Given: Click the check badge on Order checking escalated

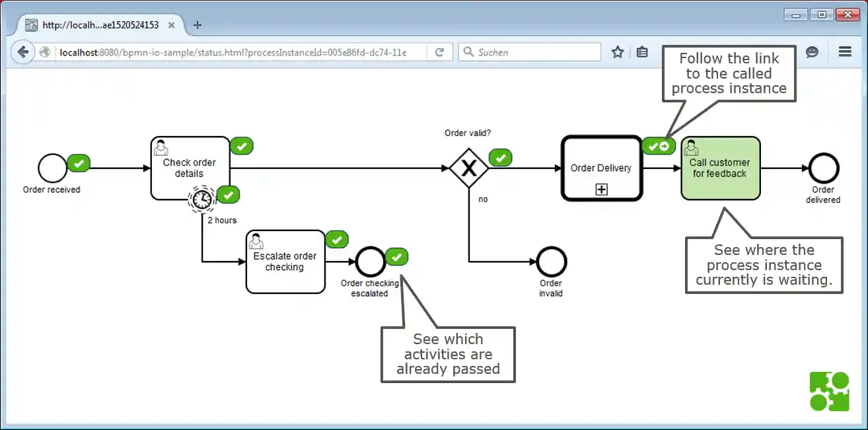Looking at the screenshot, I should (396, 256).
